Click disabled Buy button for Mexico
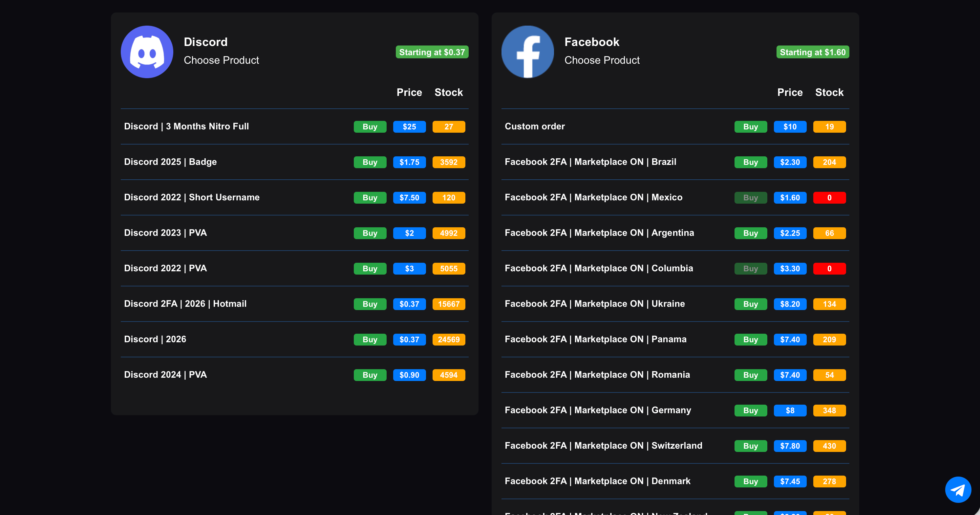 tap(751, 197)
